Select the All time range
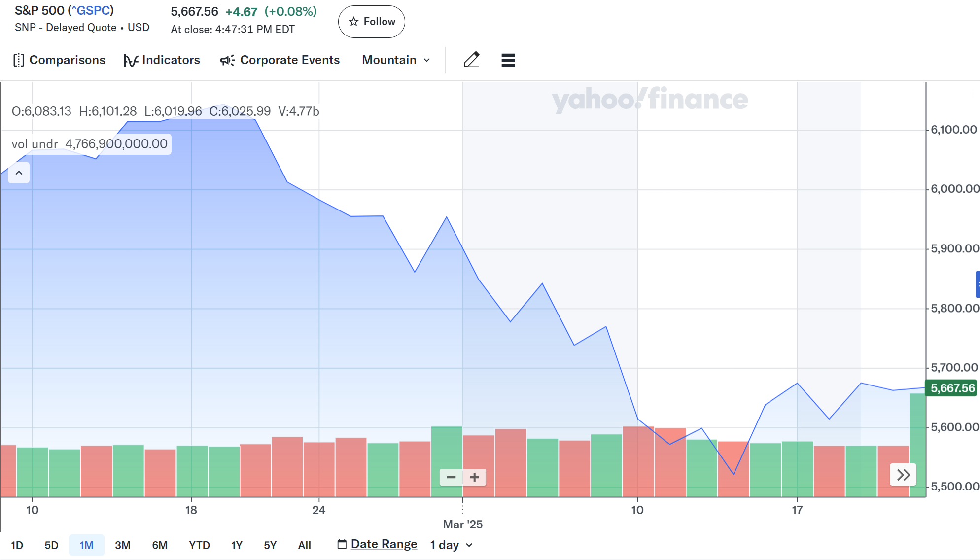Screen dimensions: 980x560 pos(305,545)
